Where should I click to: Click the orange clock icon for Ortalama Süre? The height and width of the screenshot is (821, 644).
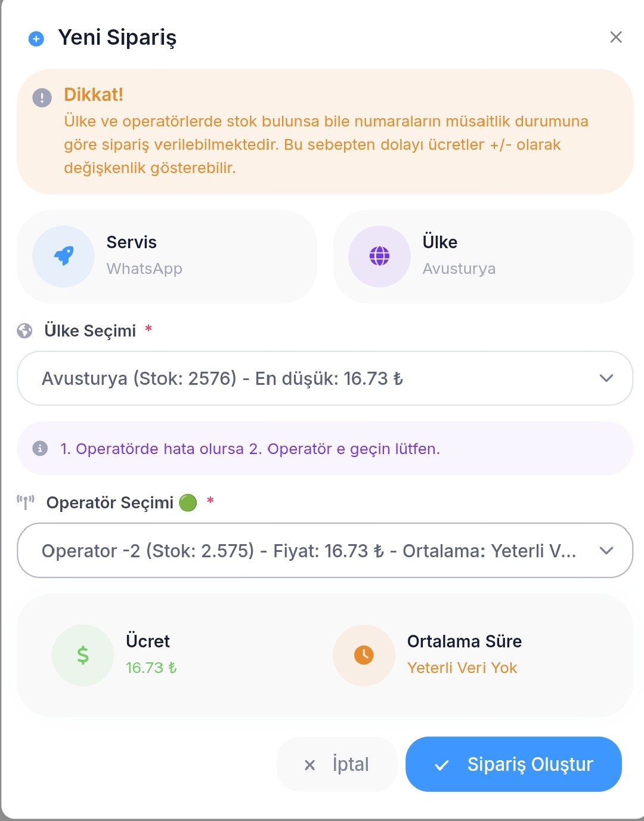pyautogui.click(x=364, y=655)
